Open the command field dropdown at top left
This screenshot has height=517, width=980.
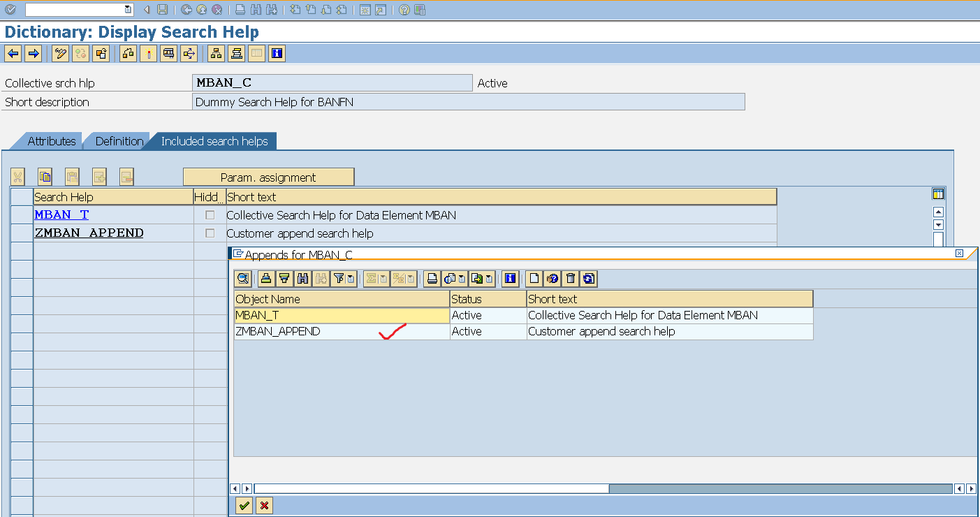pos(126,10)
